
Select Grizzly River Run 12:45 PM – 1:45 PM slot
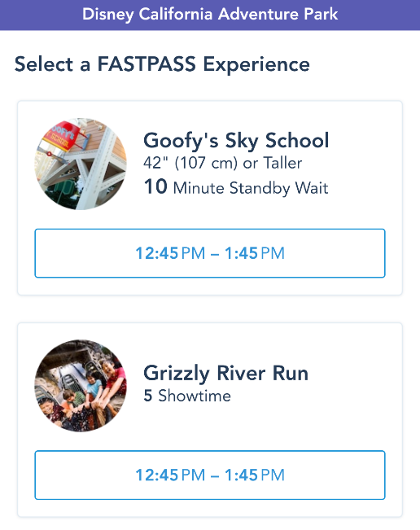pyautogui.click(x=210, y=475)
